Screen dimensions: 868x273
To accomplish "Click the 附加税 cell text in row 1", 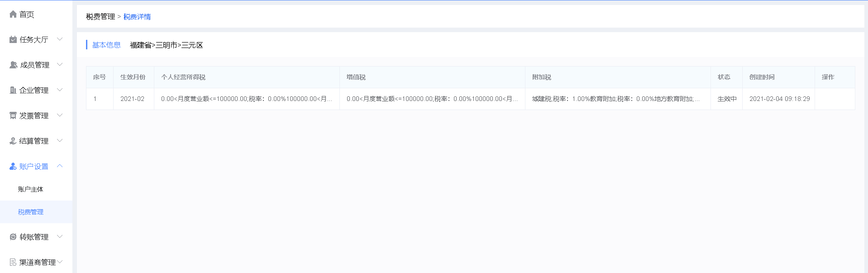I will point(616,99).
